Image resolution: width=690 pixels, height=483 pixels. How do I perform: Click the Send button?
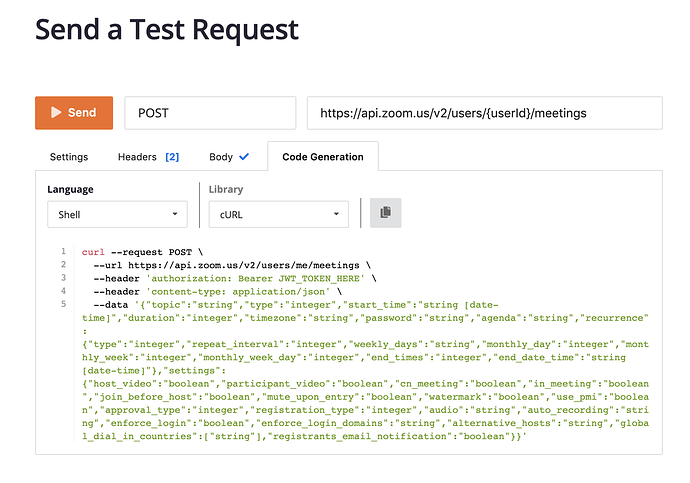coord(74,113)
